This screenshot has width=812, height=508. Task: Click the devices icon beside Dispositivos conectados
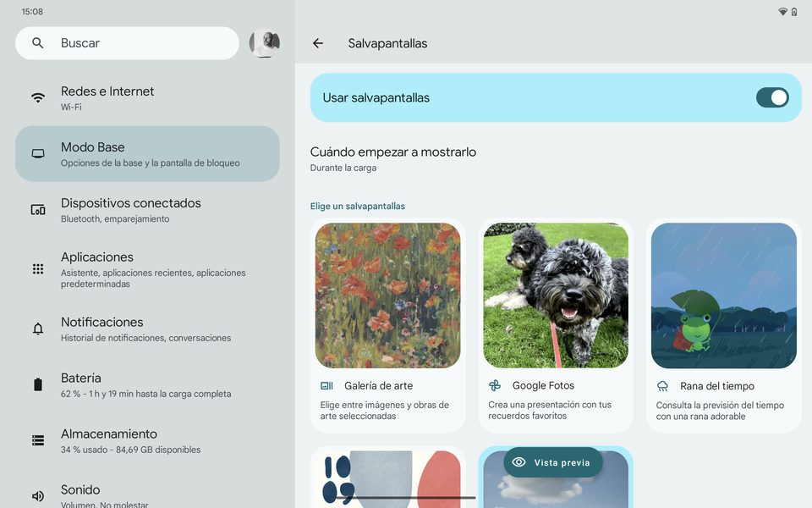click(x=38, y=209)
